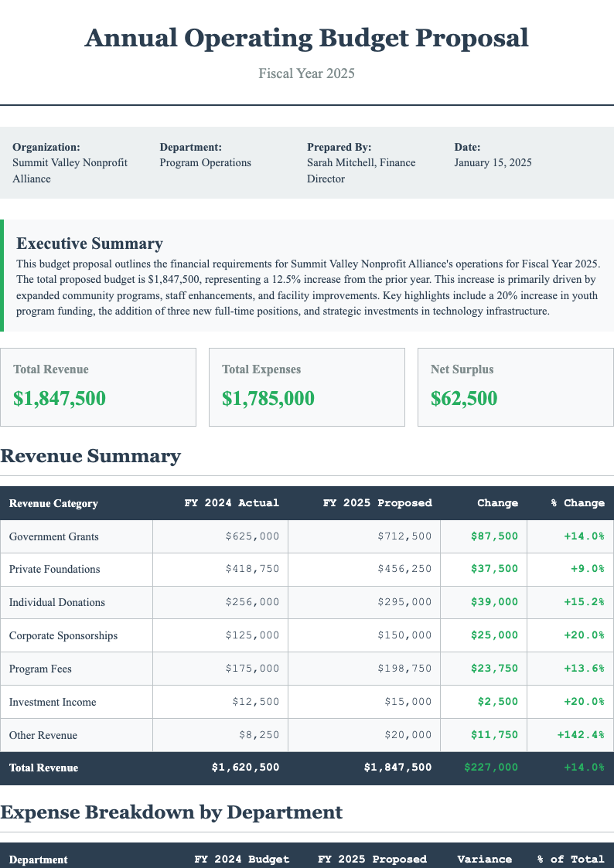Click the Revenue Summary section heading

(90, 456)
